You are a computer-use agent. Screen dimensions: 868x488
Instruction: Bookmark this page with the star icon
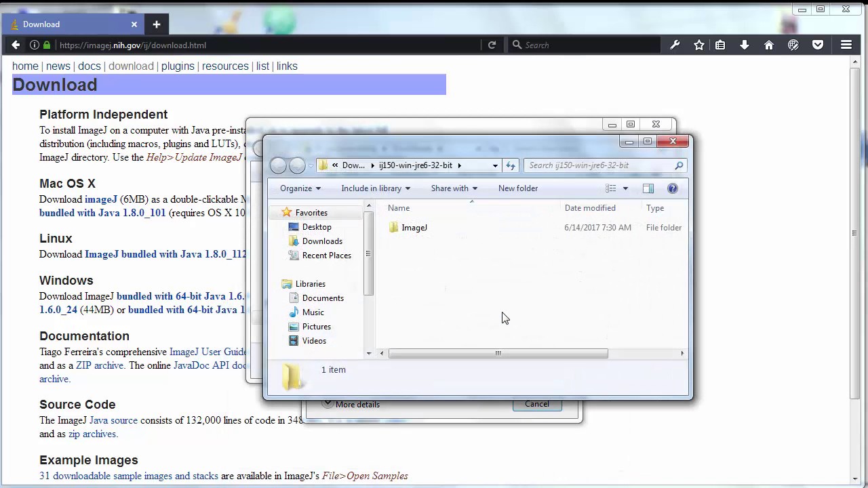(699, 45)
